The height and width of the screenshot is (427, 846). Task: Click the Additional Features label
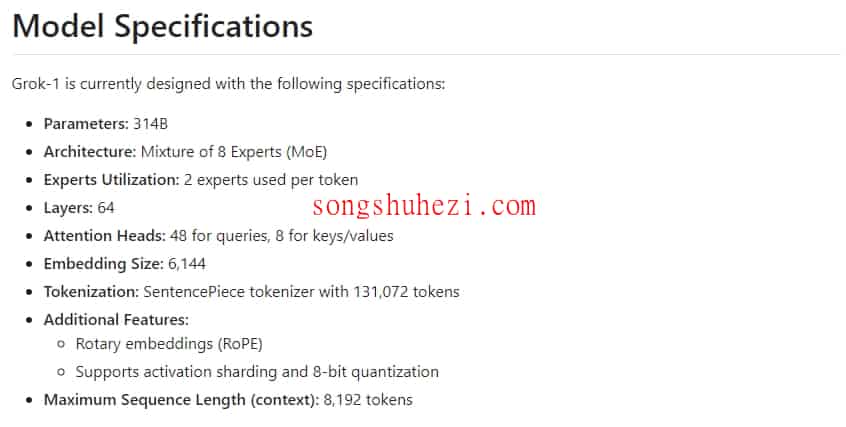pos(117,320)
